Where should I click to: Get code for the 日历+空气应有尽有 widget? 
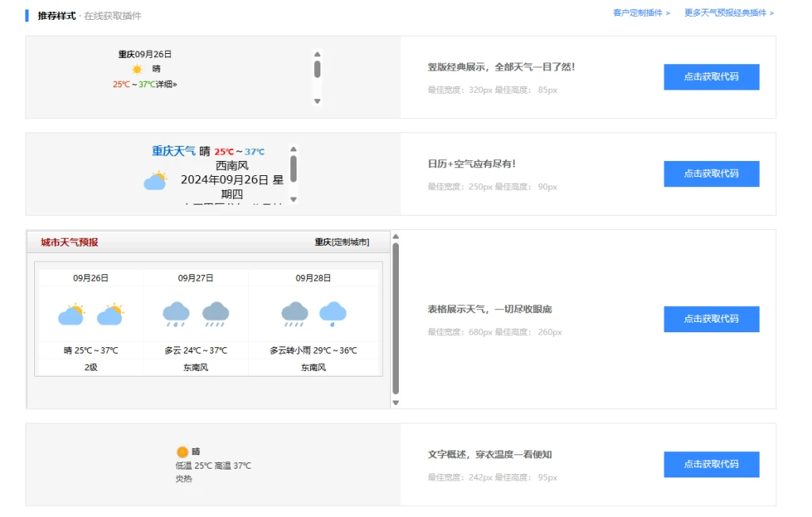point(711,174)
